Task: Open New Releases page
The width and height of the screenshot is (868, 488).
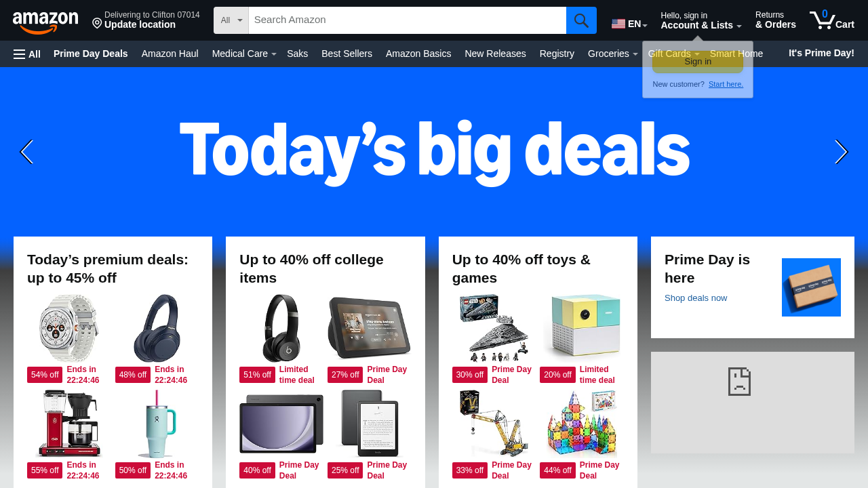Action: pos(495,54)
